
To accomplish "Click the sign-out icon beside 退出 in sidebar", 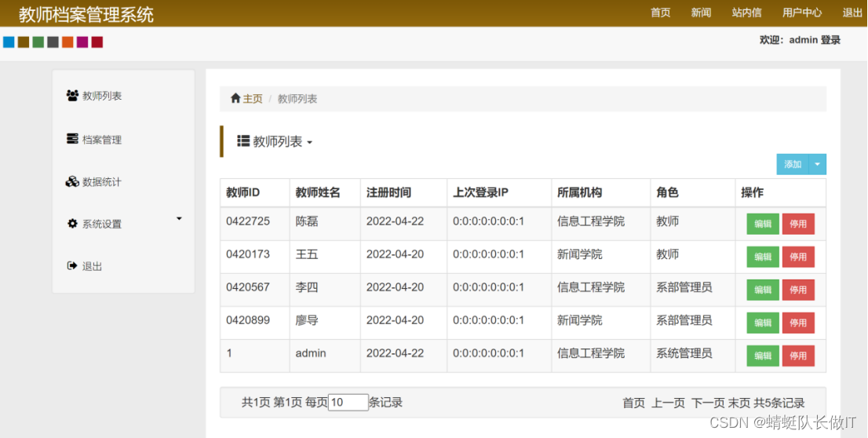I will 72,266.
